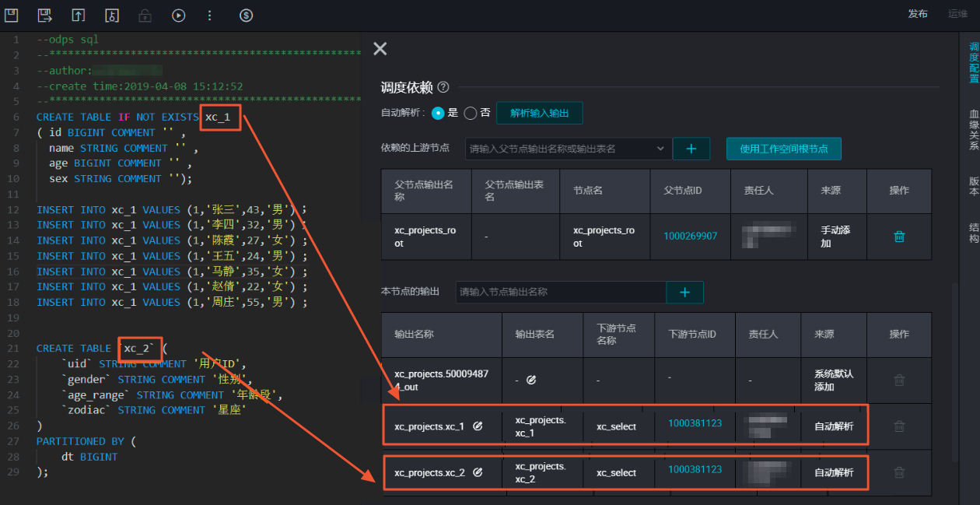Add node output with plus button
The height and width of the screenshot is (505, 980).
pos(685,292)
